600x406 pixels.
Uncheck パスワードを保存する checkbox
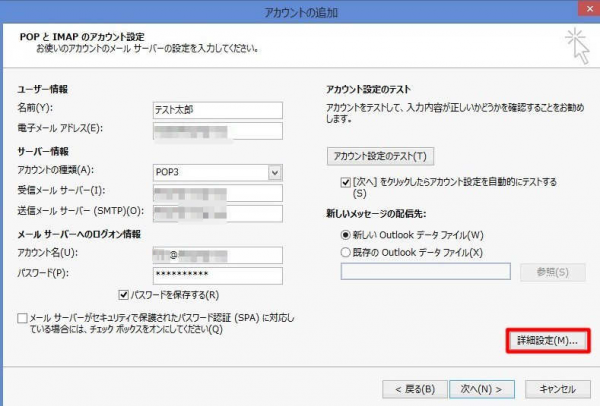[124, 295]
